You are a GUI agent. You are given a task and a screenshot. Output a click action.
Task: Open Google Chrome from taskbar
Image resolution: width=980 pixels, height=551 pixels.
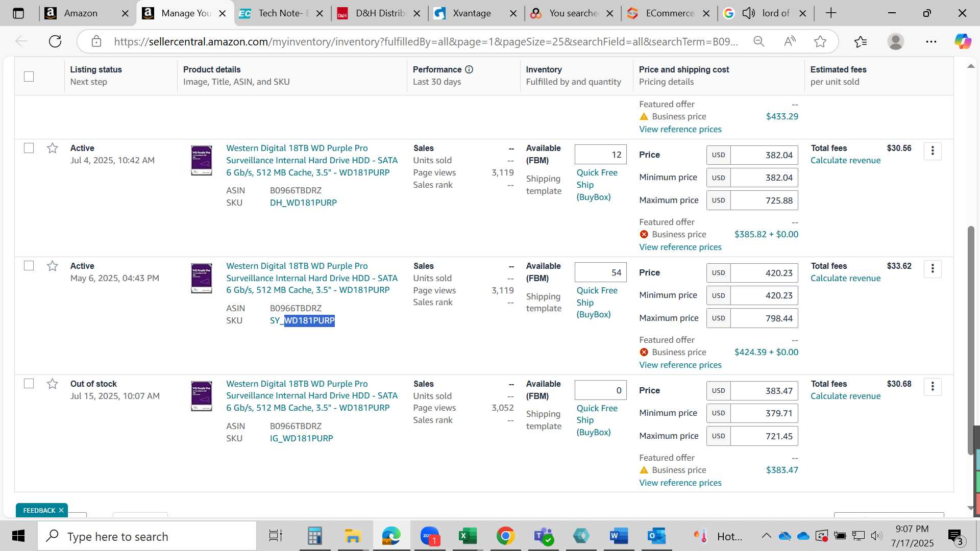click(505, 536)
